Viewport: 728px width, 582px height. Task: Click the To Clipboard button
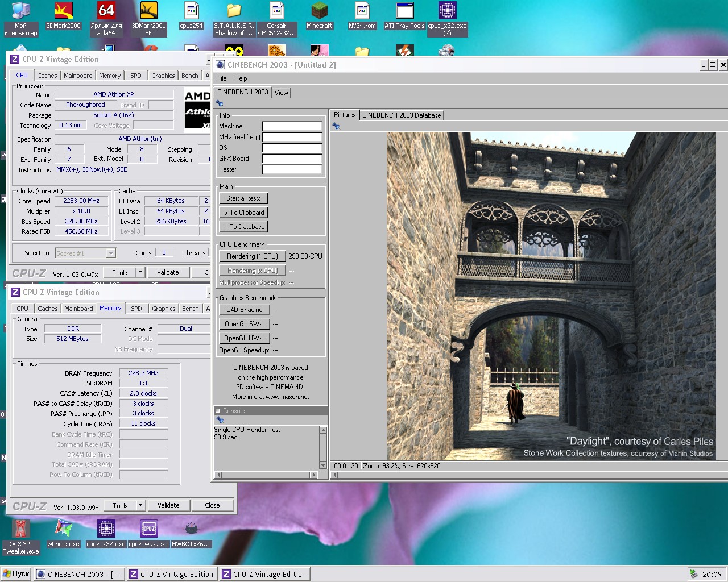(243, 213)
